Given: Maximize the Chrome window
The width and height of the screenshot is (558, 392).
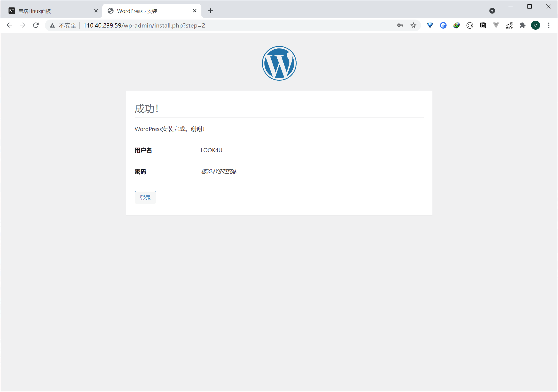Looking at the screenshot, I should [529, 6].
